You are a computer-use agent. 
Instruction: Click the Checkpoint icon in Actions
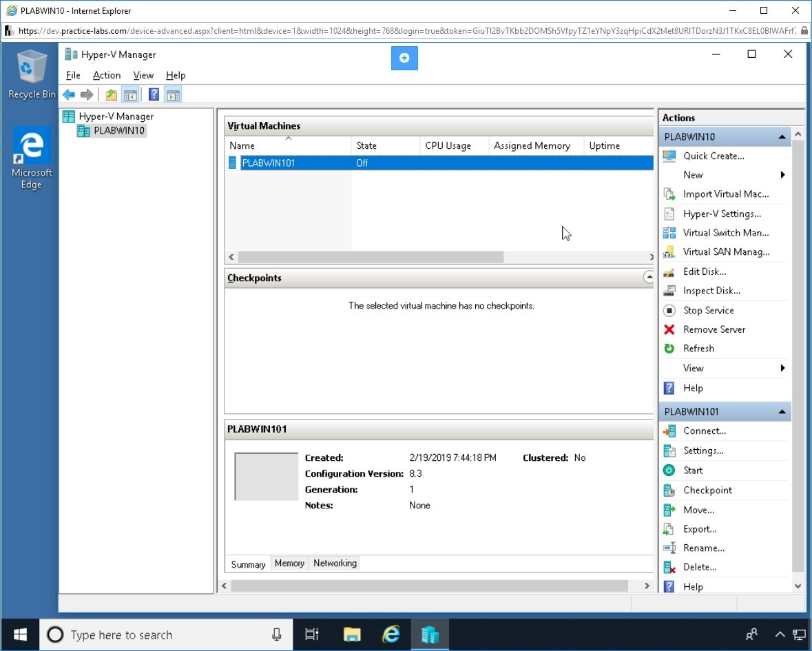[x=669, y=490]
